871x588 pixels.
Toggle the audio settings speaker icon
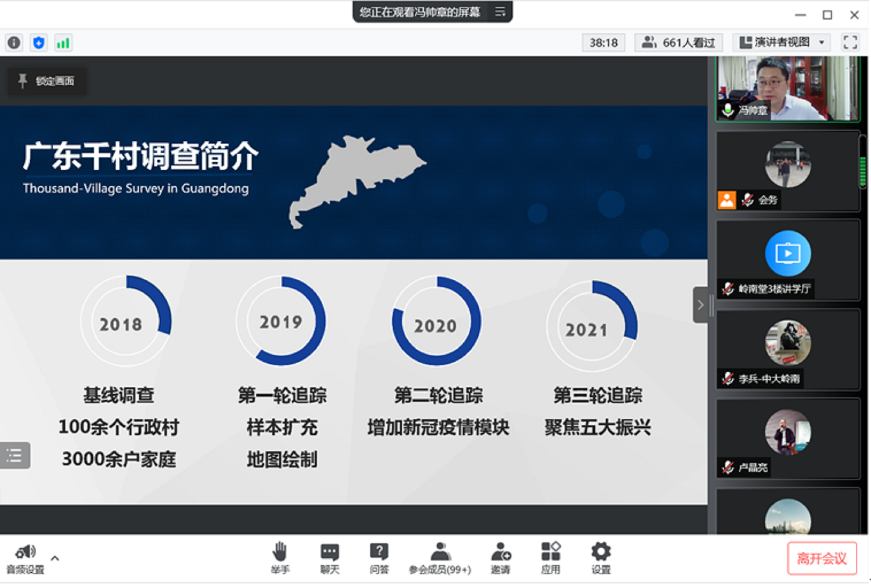(x=25, y=552)
